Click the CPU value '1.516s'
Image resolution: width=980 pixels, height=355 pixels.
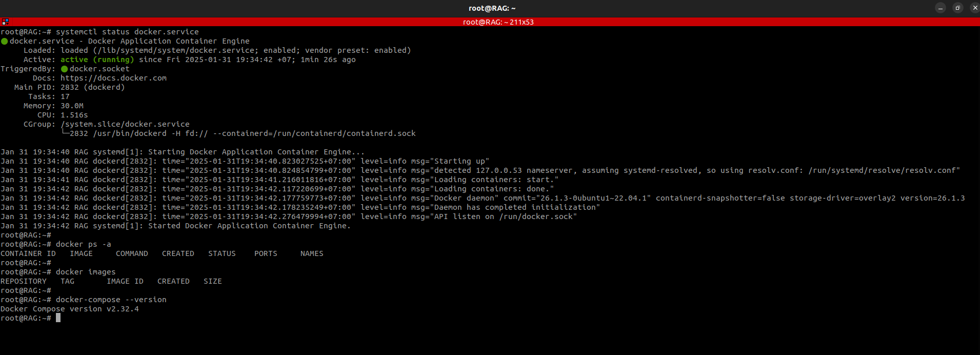[74, 115]
